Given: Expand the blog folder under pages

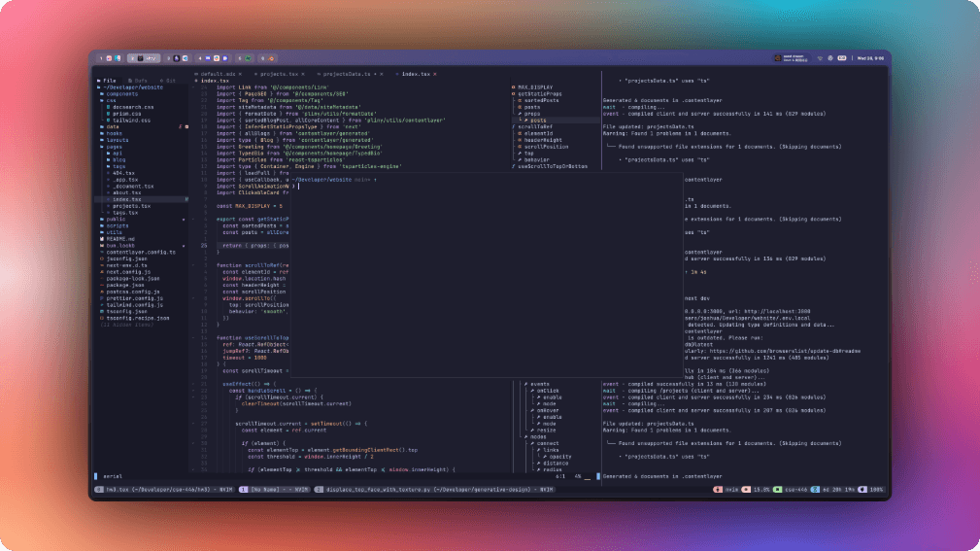Looking at the screenshot, I should 118,160.
